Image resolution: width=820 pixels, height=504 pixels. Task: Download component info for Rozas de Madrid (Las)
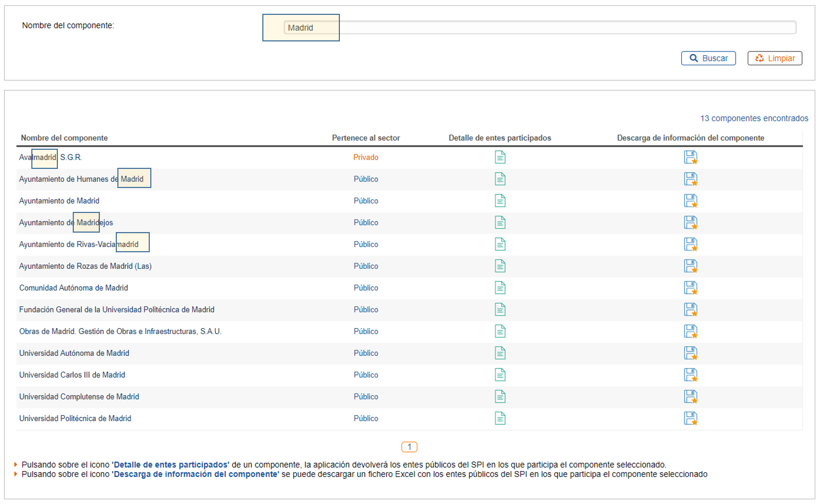[x=690, y=266]
